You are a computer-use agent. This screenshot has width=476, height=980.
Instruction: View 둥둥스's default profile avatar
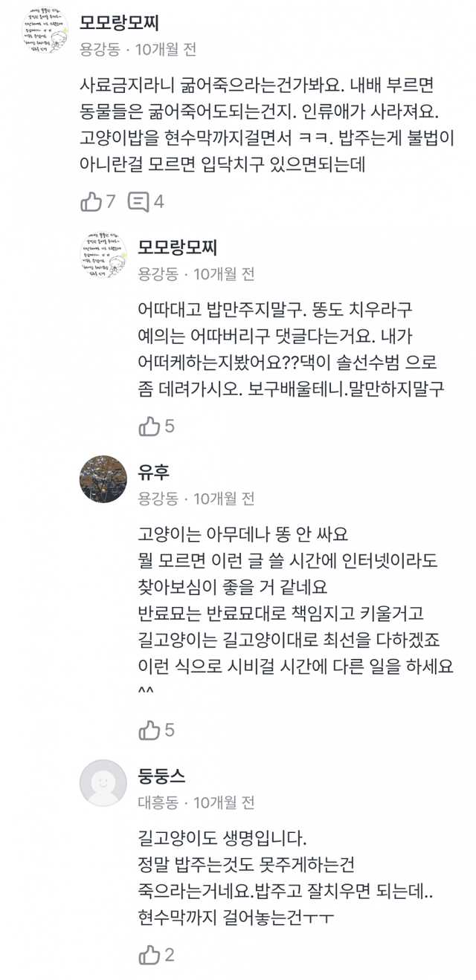click(103, 783)
